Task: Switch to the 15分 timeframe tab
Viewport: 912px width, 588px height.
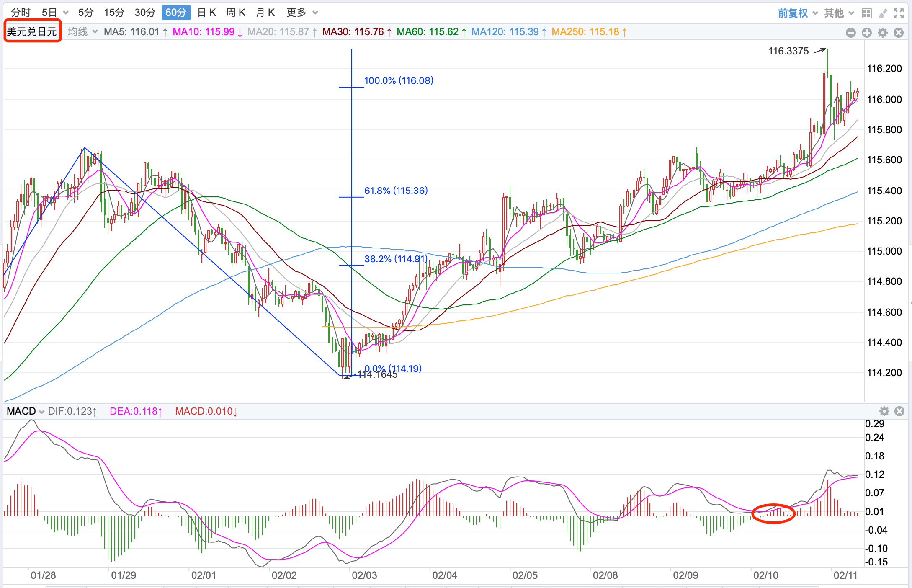Action: point(114,13)
